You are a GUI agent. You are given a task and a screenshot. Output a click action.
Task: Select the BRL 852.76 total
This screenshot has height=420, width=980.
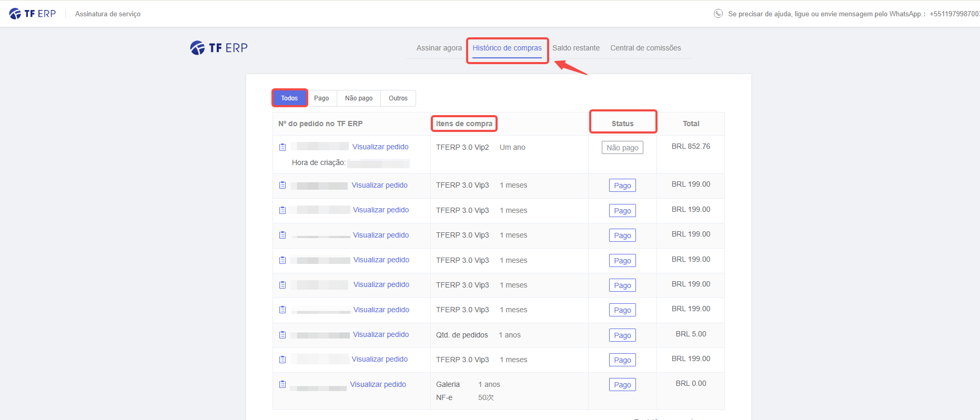691,146
